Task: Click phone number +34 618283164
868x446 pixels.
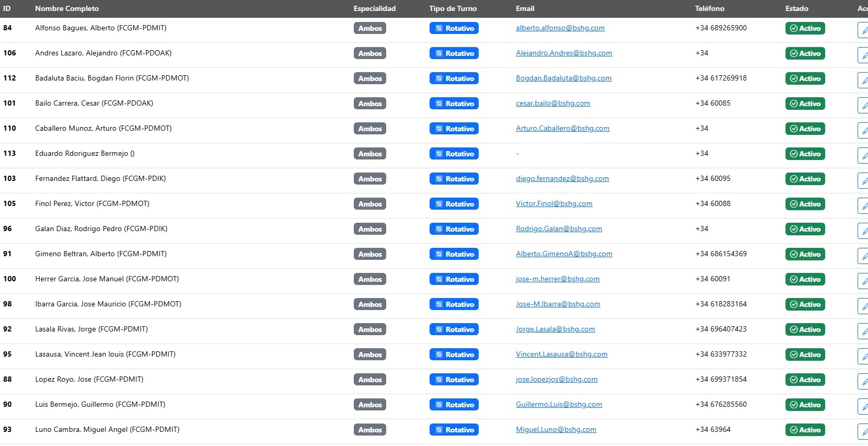Action: pyautogui.click(x=721, y=304)
